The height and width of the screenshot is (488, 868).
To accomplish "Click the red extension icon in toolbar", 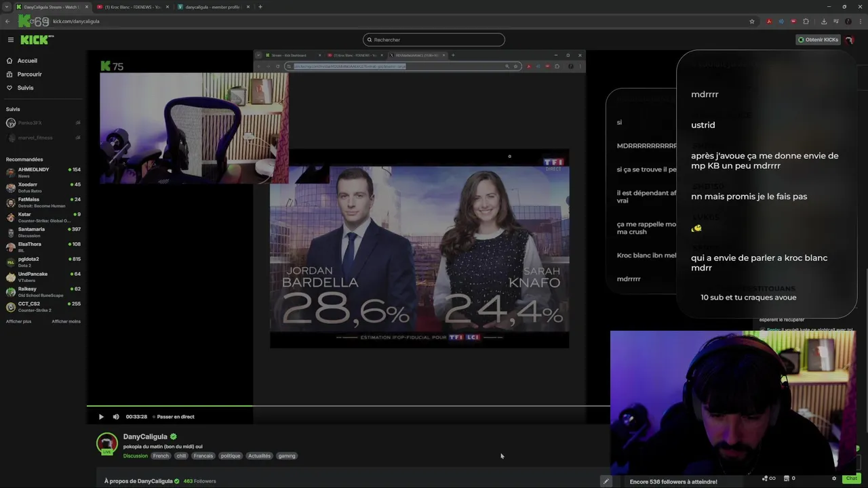I will click(793, 21).
